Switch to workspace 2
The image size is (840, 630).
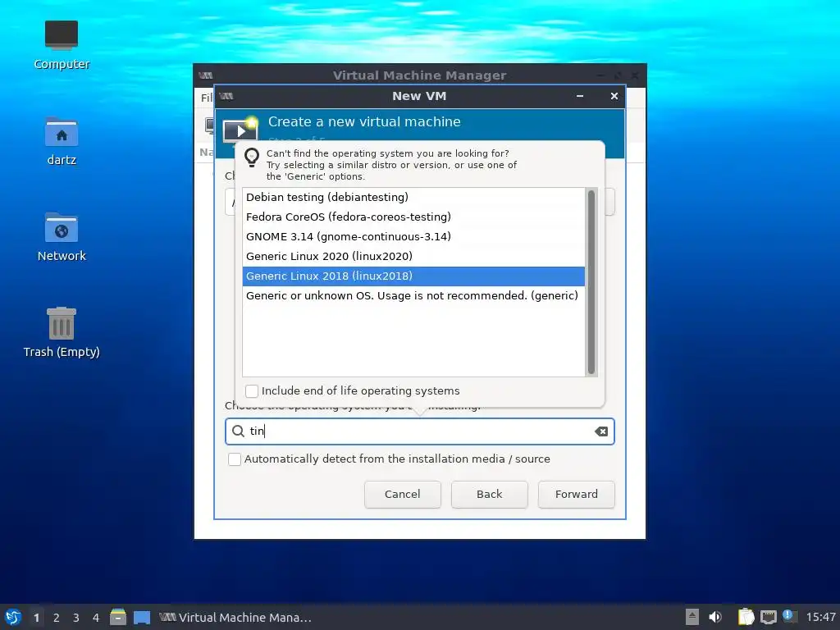coord(57,618)
